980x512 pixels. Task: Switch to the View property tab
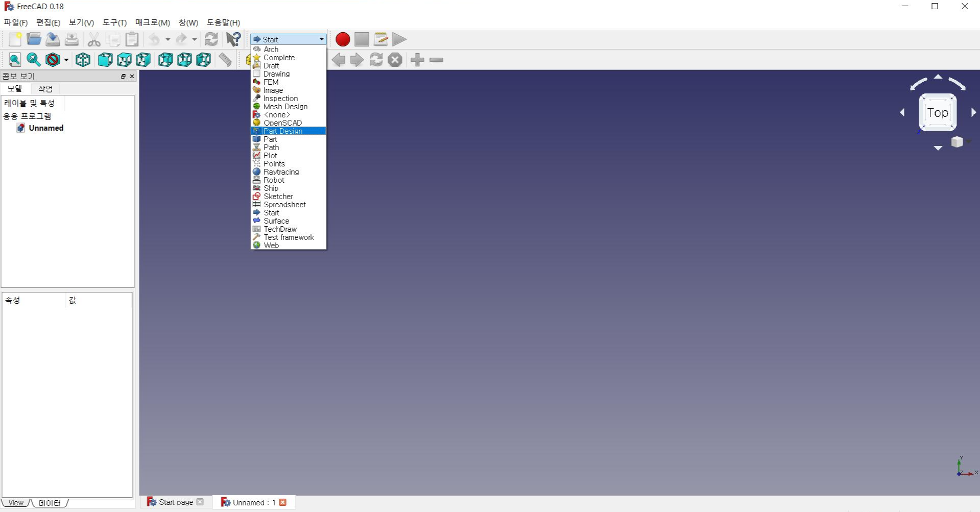tap(16, 503)
